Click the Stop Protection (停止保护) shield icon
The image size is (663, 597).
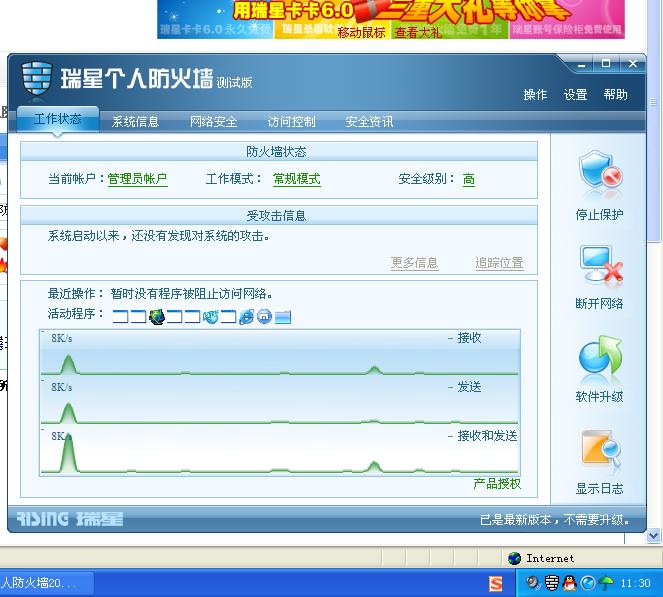(x=600, y=174)
